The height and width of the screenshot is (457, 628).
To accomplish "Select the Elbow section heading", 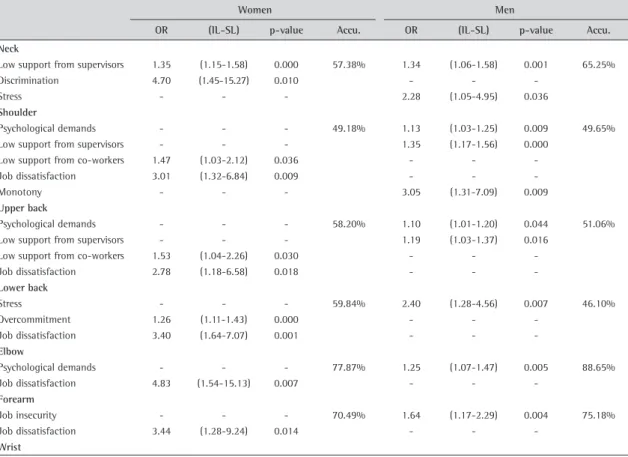I will 12,352.
